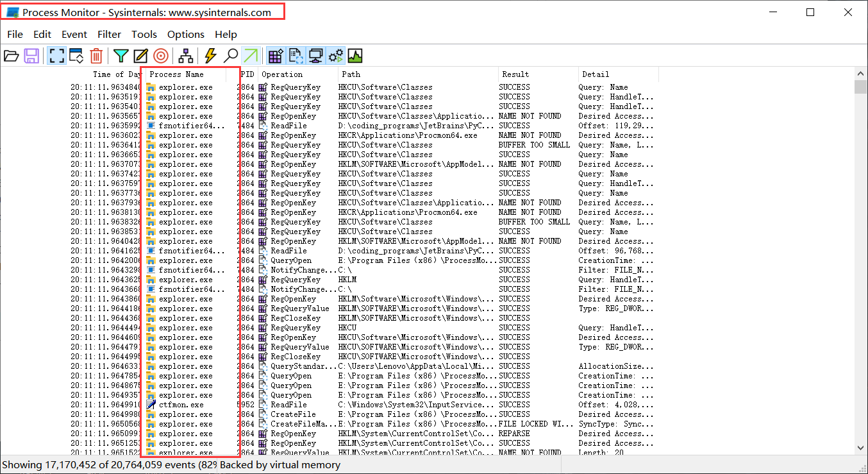This screenshot has width=868, height=474.
Task: Click the yellow lightning bolt toolbar icon
Action: pyautogui.click(x=210, y=56)
